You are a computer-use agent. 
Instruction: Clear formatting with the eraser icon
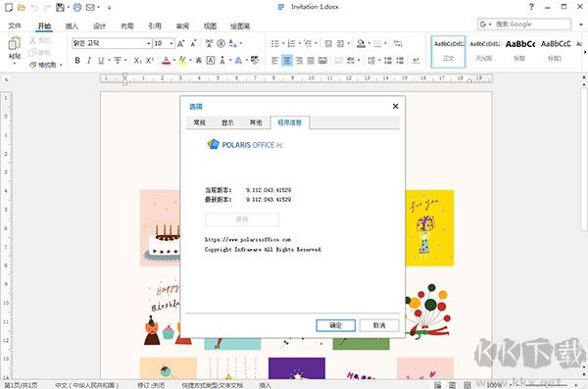coord(255,61)
